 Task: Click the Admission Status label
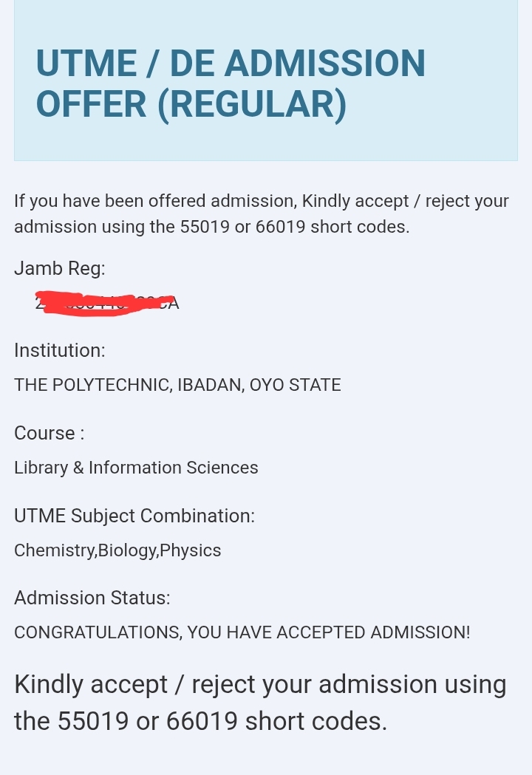click(x=92, y=598)
